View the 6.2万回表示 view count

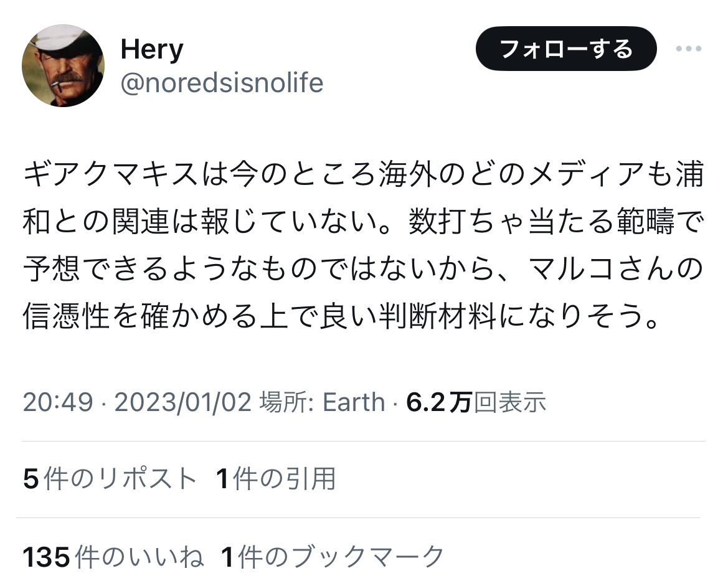coord(476,403)
